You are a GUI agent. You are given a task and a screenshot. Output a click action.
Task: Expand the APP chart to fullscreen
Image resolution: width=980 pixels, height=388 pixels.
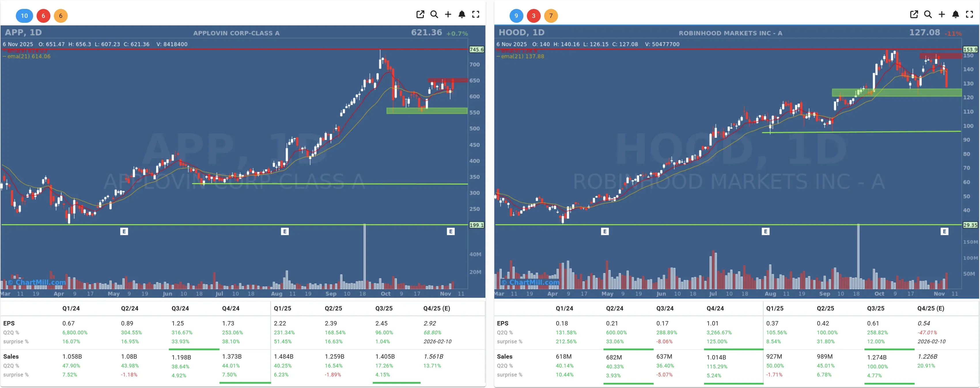click(x=476, y=14)
